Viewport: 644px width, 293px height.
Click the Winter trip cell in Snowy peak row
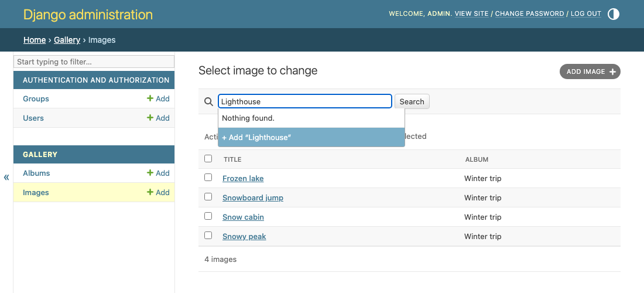click(482, 236)
